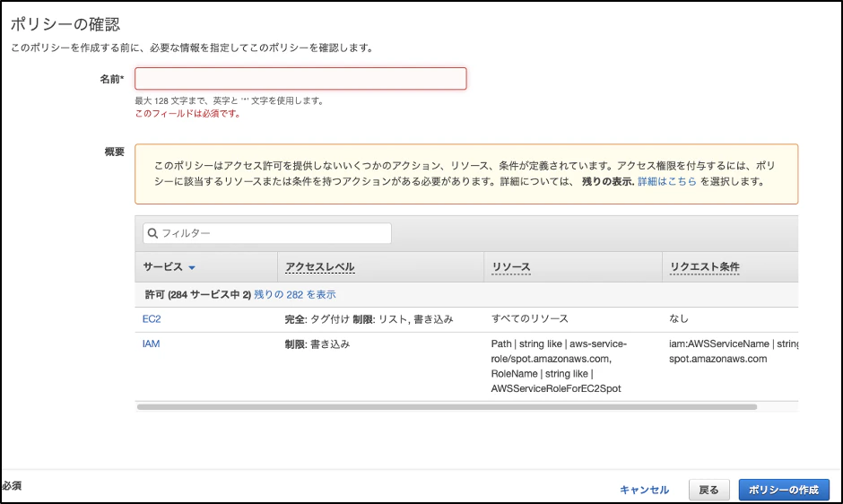Image resolution: width=843 pixels, height=504 pixels.
Task: Open the IAM service link
Action: 151,343
